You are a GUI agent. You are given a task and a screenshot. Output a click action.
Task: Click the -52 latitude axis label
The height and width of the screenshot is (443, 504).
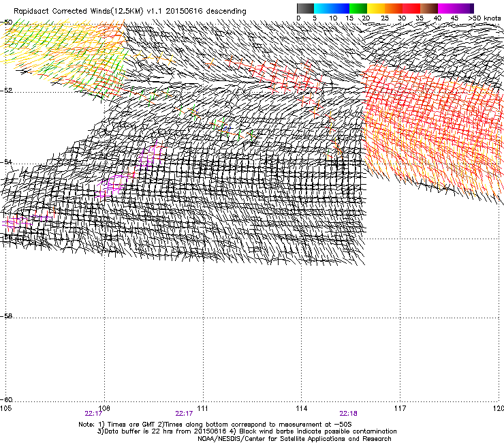[6, 90]
